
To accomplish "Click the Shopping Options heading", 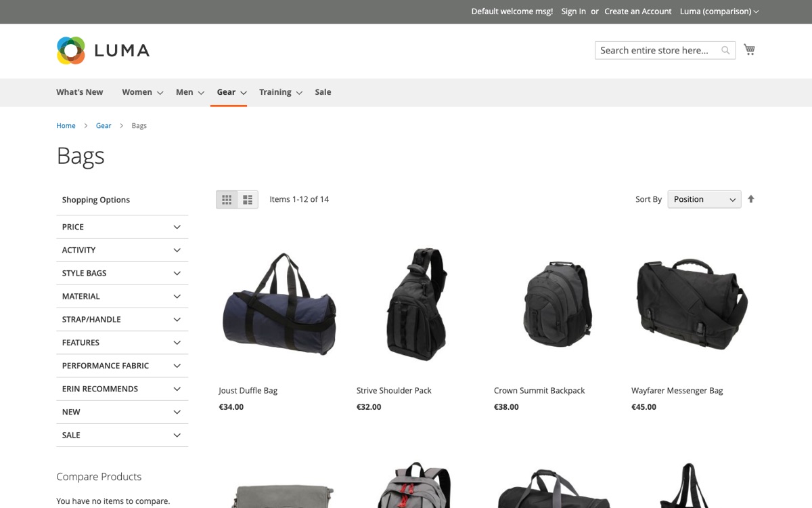I will tap(96, 200).
